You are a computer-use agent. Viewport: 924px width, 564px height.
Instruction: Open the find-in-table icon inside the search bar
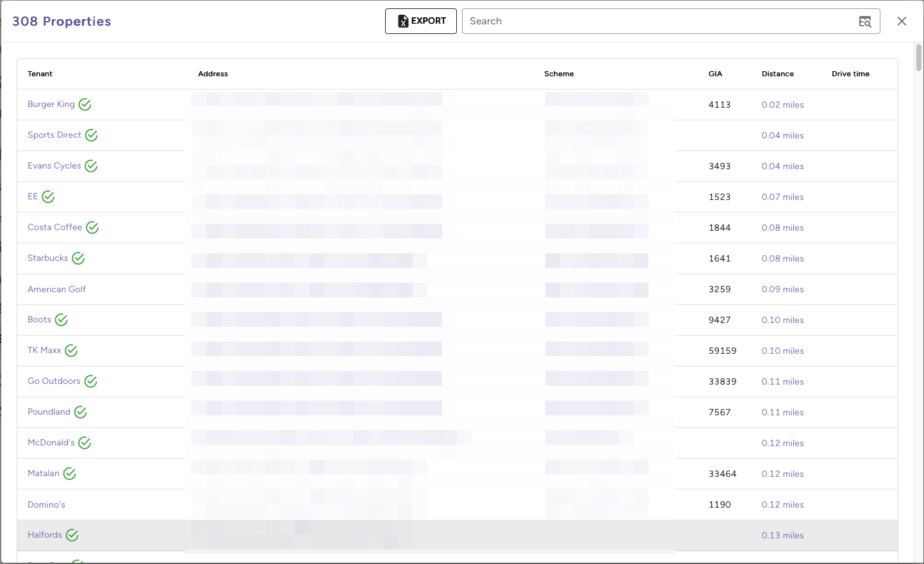pyautogui.click(x=864, y=21)
